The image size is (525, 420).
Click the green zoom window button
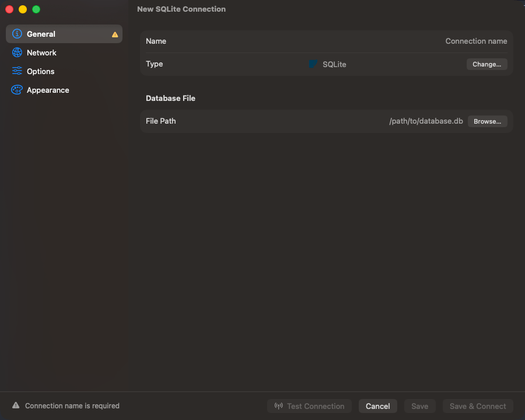tap(36, 9)
